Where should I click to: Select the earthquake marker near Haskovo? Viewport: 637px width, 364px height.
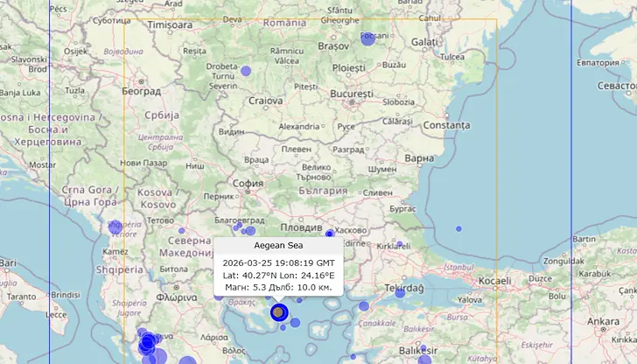(330, 234)
